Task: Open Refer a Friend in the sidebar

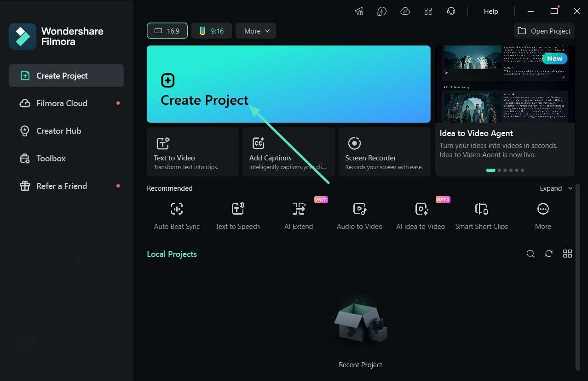Action: pos(66,186)
